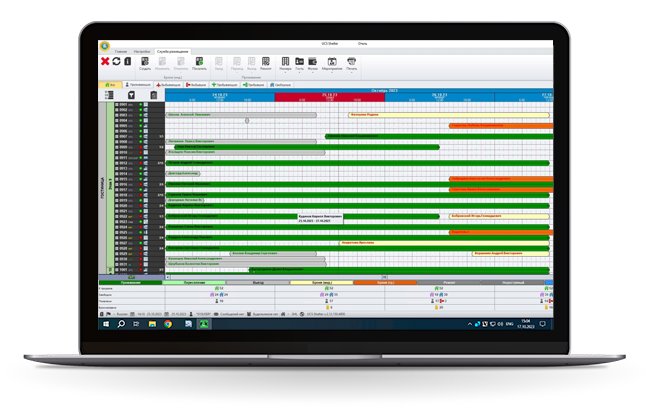Open the Гость dropdown in the ribbon
650x412 pixels.
(x=299, y=65)
